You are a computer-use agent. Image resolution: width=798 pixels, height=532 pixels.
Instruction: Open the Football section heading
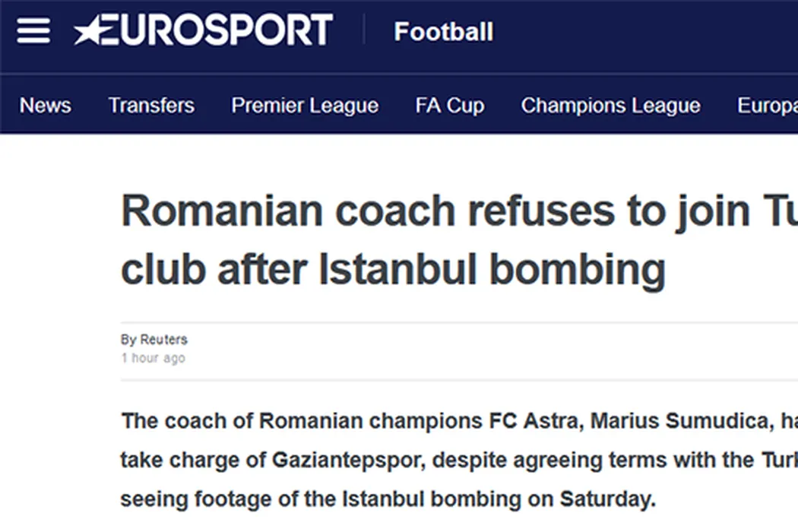point(443,32)
